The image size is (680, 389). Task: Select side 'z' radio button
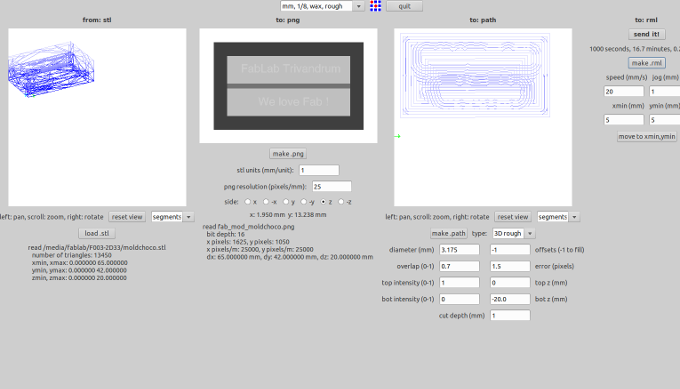(x=323, y=202)
